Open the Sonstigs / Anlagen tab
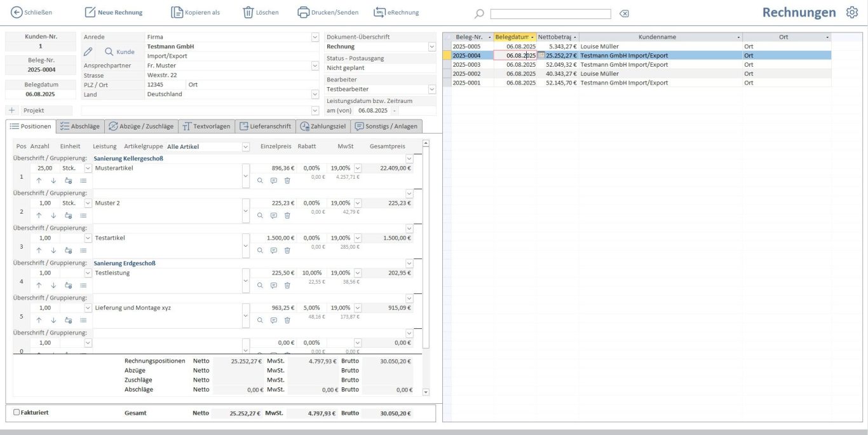This screenshot has height=435, width=868. coord(386,126)
